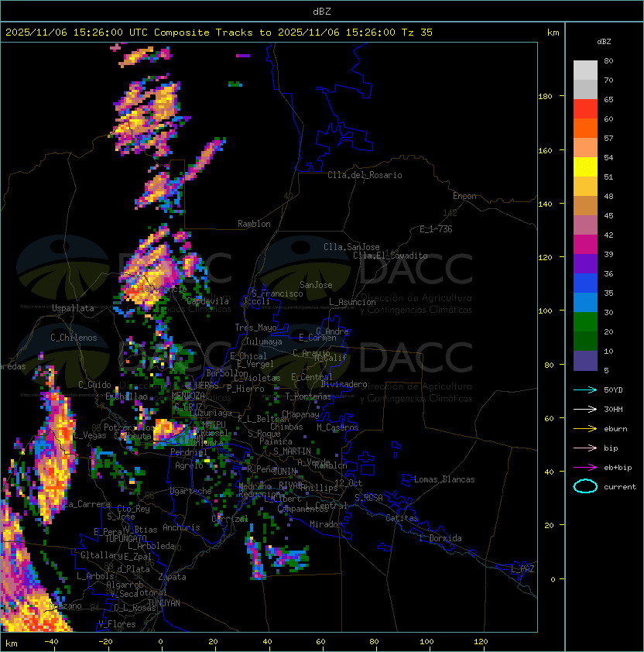This screenshot has width=644, height=652.
Task: Click the 'Agrelo' map label
Action: 189,465
